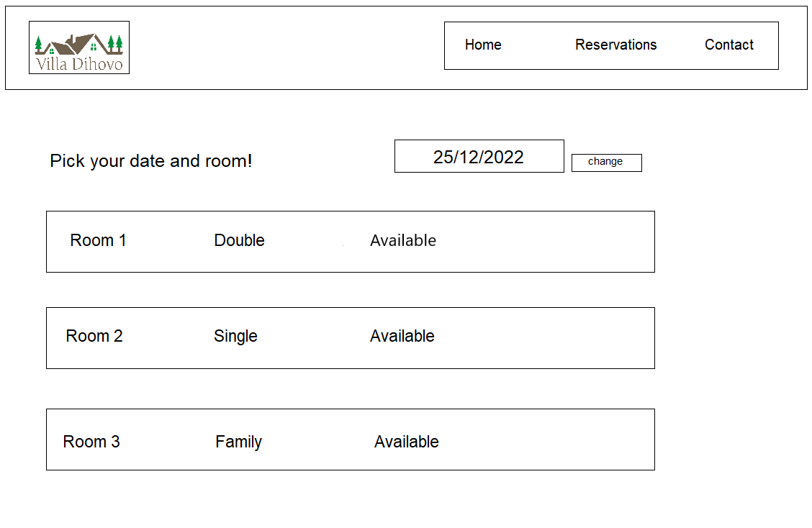812x528 pixels.
Task: Click the Villa Dihovo logo
Action: [79, 47]
